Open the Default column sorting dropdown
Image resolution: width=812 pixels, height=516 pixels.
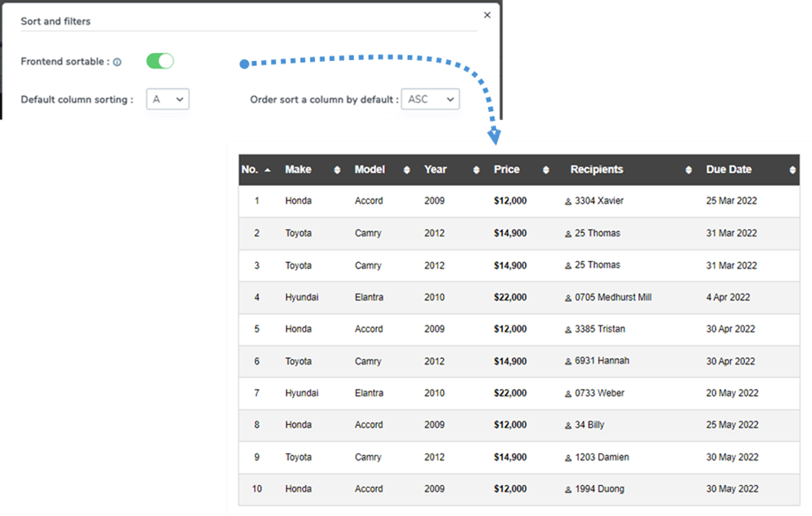(x=168, y=100)
